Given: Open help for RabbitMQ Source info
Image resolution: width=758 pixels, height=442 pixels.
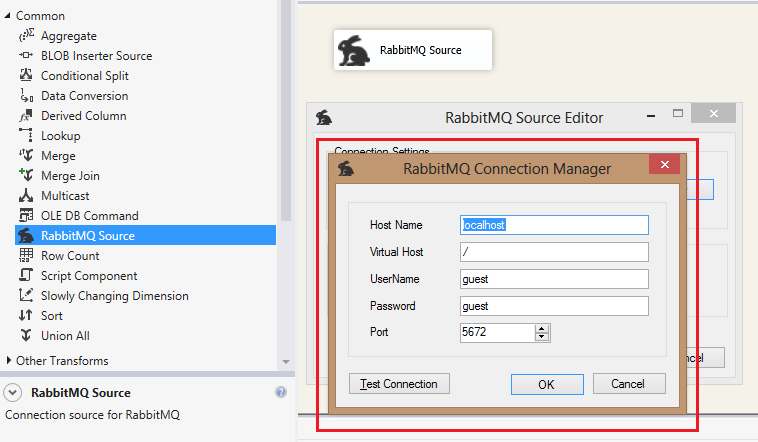Looking at the screenshot, I should pos(281,393).
